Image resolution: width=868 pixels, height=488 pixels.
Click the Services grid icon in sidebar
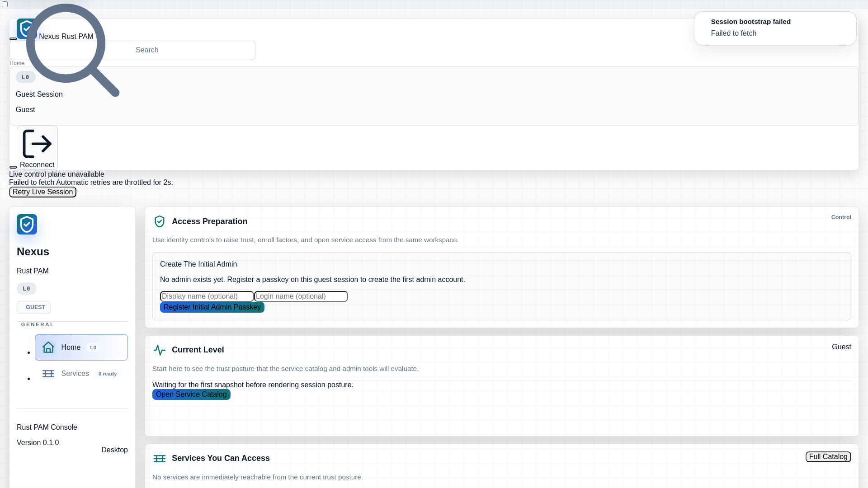(48, 374)
